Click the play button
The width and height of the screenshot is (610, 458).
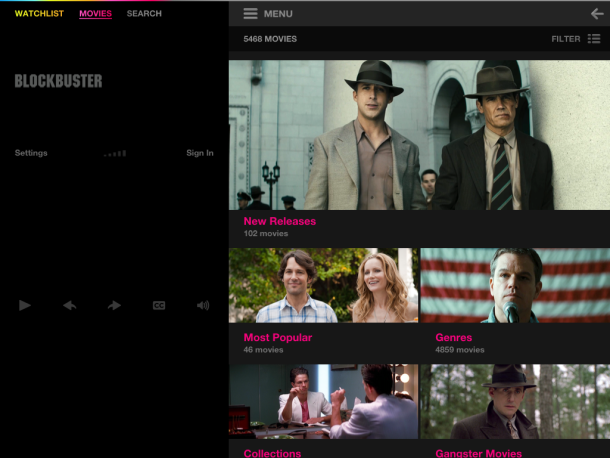[25, 305]
